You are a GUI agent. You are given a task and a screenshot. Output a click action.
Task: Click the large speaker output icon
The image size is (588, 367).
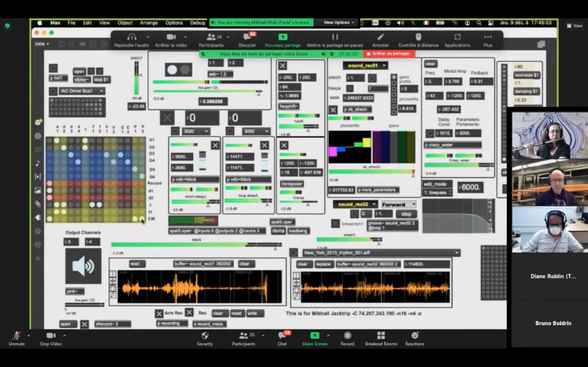click(83, 266)
